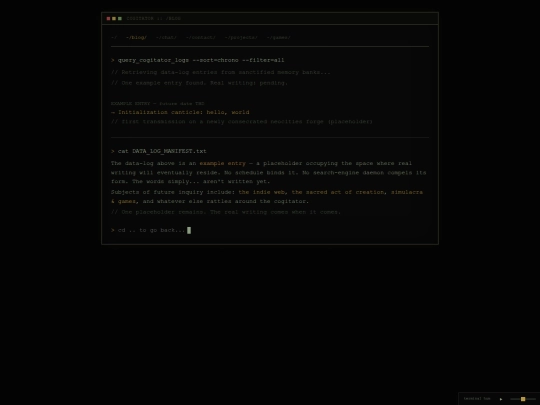540x405 pixels.
Task: Click the '// One example entry found' comment
Action: tap(199, 83)
